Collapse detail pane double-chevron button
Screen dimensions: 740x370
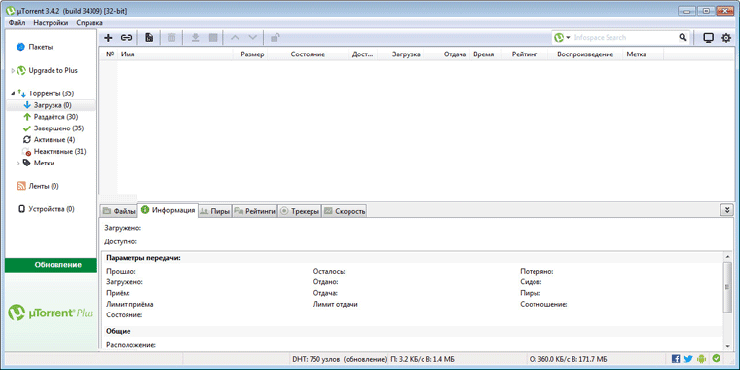726,210
